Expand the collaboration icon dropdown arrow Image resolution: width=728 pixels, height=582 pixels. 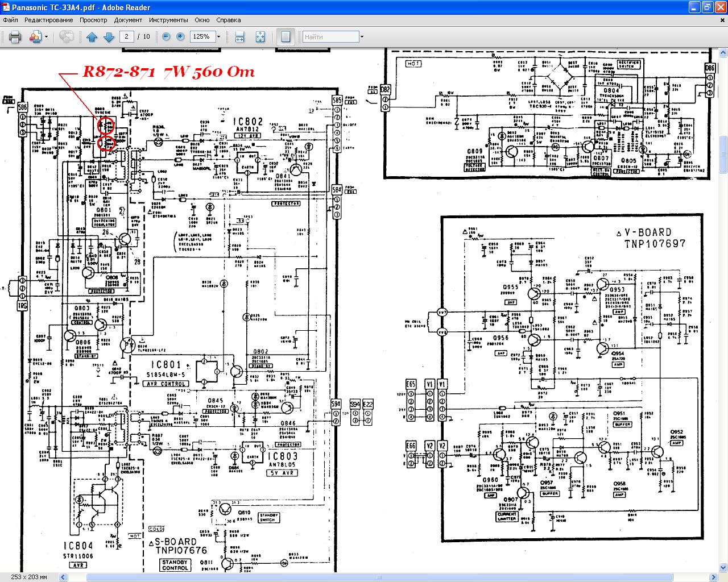coord(47,37)
